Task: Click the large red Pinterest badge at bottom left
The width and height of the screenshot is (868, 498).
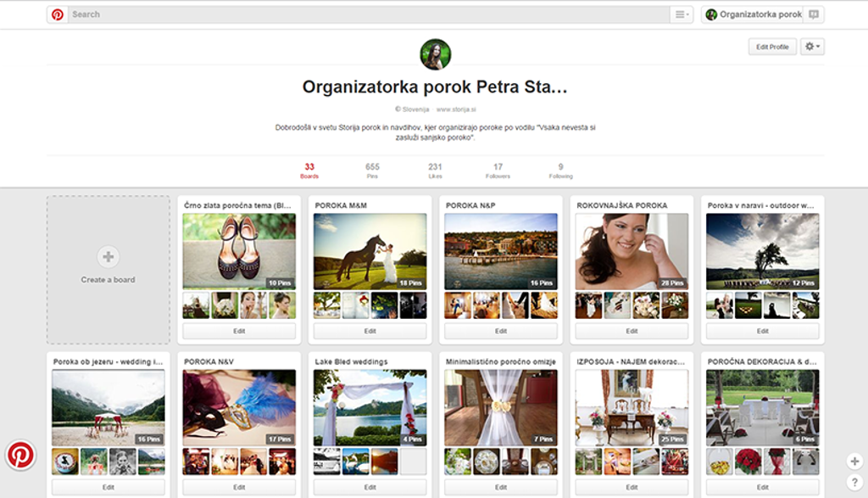Action: tap(20, 455)
